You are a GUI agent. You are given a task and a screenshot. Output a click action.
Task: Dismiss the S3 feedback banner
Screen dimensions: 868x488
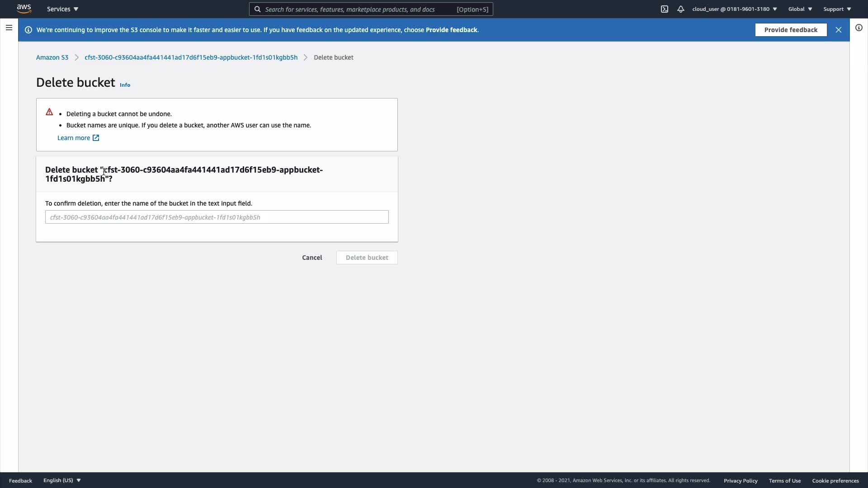pos(838,30)
